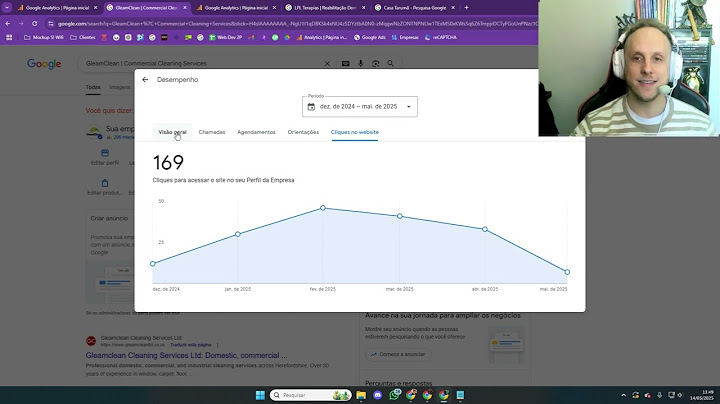Switch to LFL Terapias browser tab
Viewport: 720px width, 404px height.
pyautogui.click(x=325, y=8)
